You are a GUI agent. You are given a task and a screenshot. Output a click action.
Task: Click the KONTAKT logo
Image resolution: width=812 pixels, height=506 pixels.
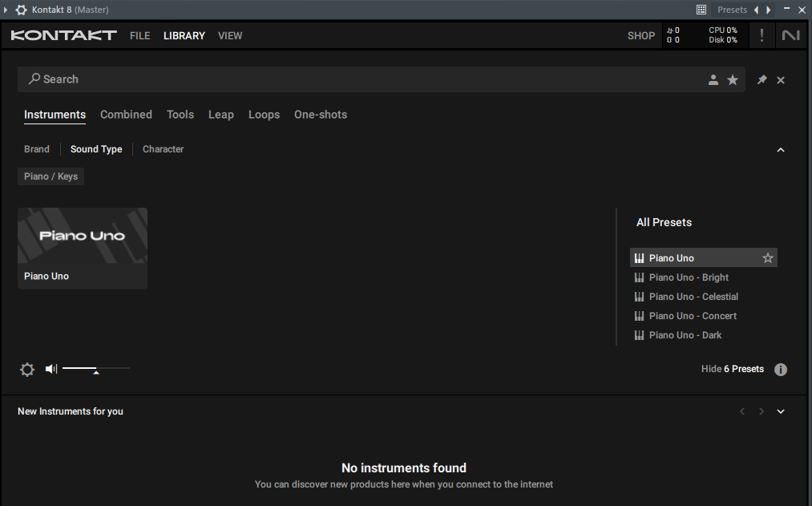tap(63, 35)
